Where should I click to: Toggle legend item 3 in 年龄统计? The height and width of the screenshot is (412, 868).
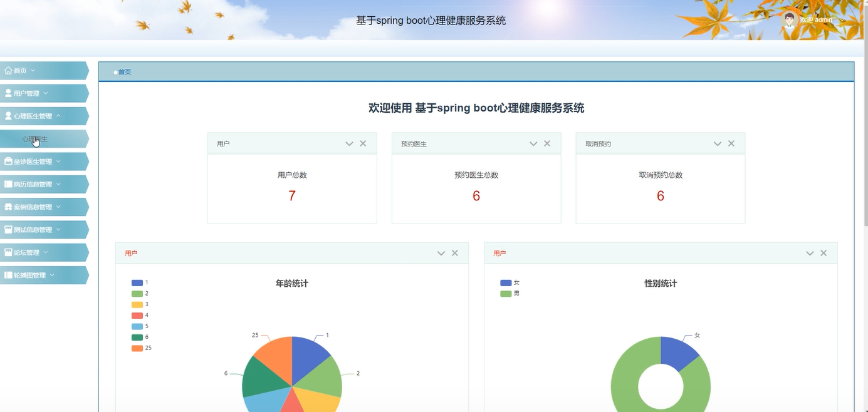point(140,304)
